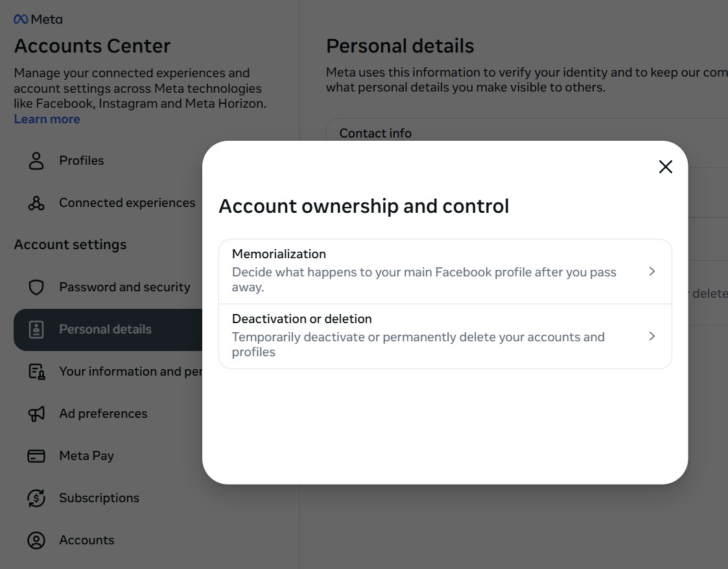The width and height of the screenshot is (728, 569).
Task: Close the Account ownership and control dialog
Action: [x=665, y=167]
